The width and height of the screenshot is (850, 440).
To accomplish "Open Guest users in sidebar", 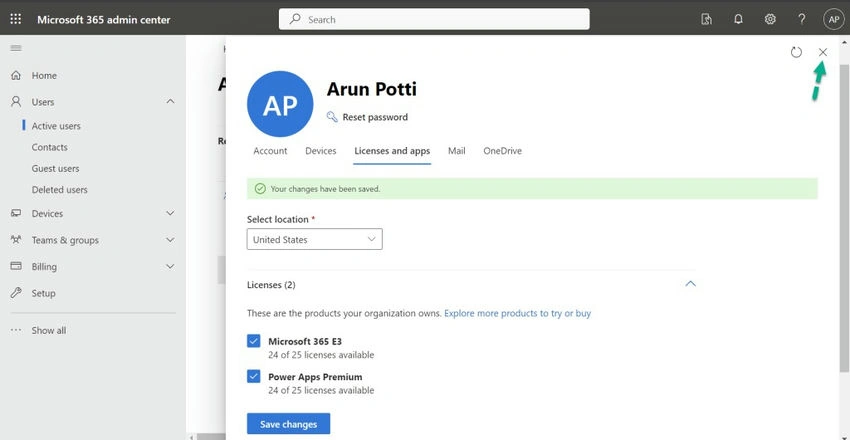I will pyautogui.click(x=55, y=169).
